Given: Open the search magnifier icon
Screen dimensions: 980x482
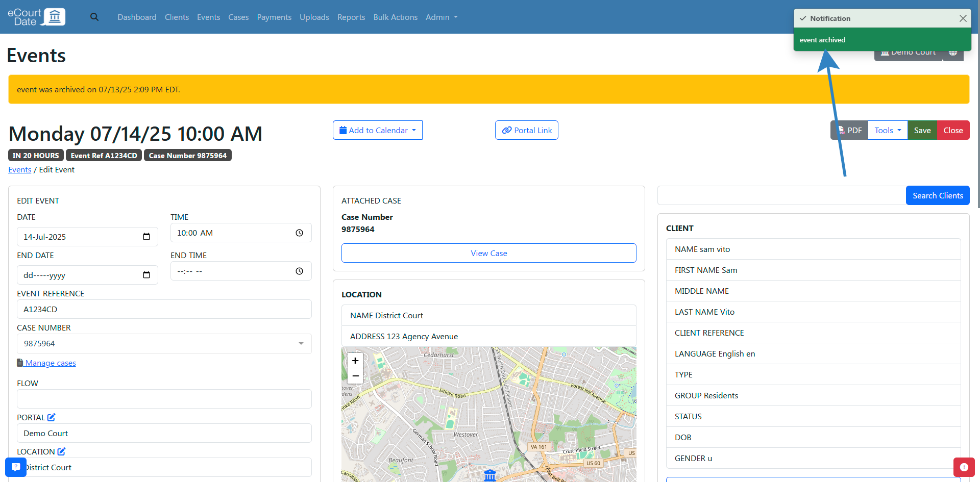Looking at the screenshot, I should [x=94, y=17].
